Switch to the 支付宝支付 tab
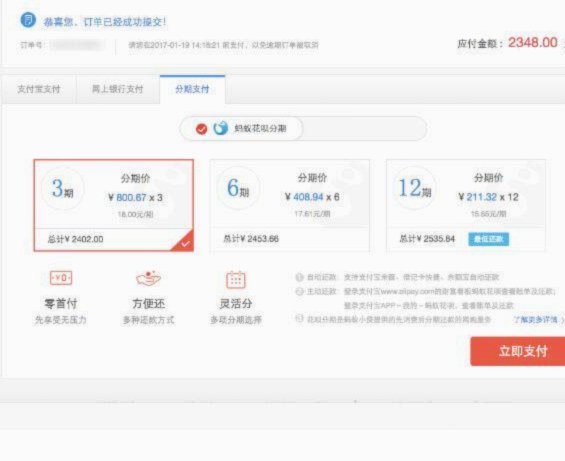Viewport: 565px width, 461px height. pos(39,89)
